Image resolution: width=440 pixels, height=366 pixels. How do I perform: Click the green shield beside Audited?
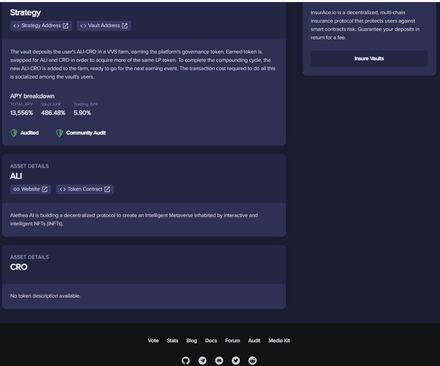tap(14, 133)
